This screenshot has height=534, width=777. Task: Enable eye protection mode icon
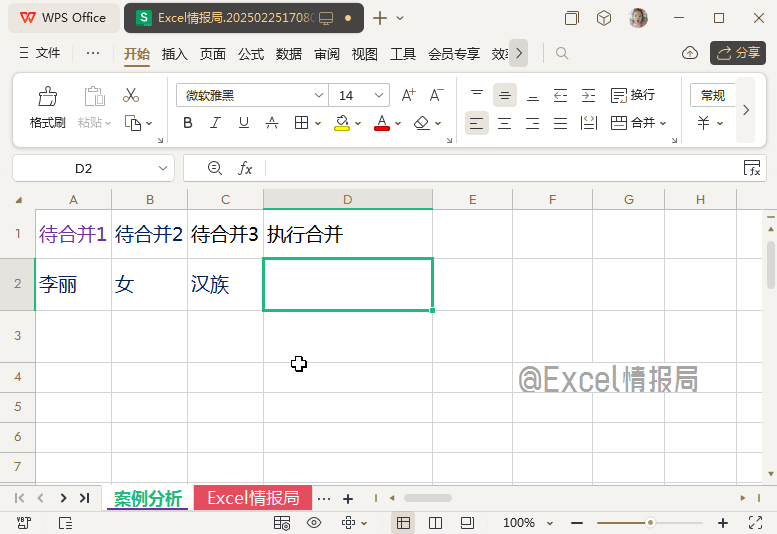tap(314, 523)
